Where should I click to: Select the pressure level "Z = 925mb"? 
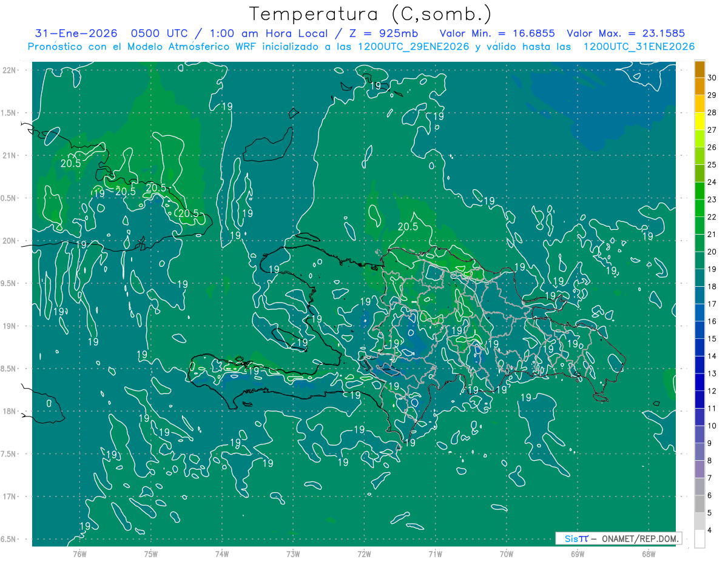coord(385,33)
